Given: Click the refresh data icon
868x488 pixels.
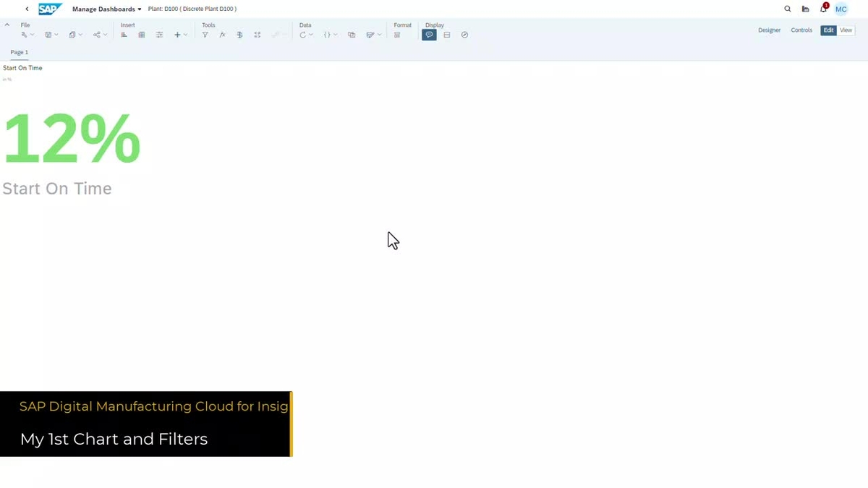Looking at the screenshot, I should 303,34.
